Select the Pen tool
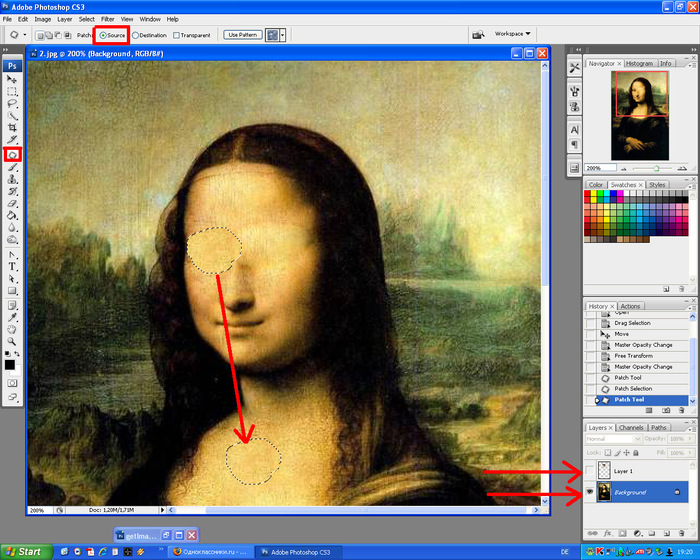Viewport: 700px width, 560px height. (12, 255)
